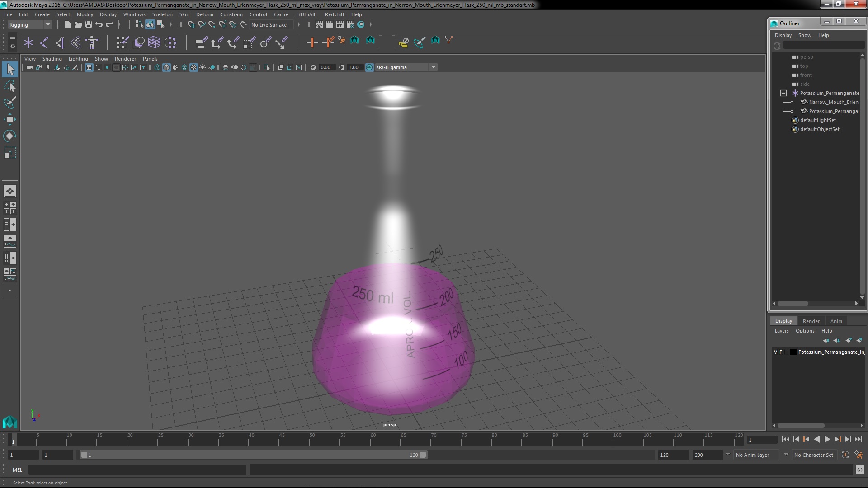Click the New Scene icon
Screen dimensions: 868x488
[67, 24]
